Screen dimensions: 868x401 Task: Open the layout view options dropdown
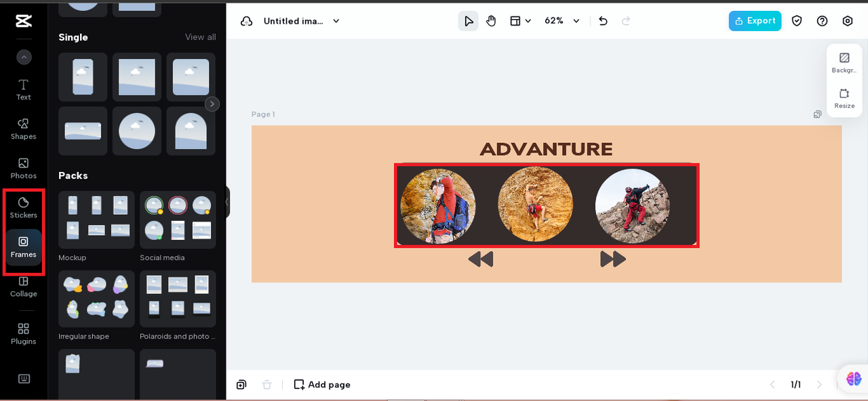(520, 21)
